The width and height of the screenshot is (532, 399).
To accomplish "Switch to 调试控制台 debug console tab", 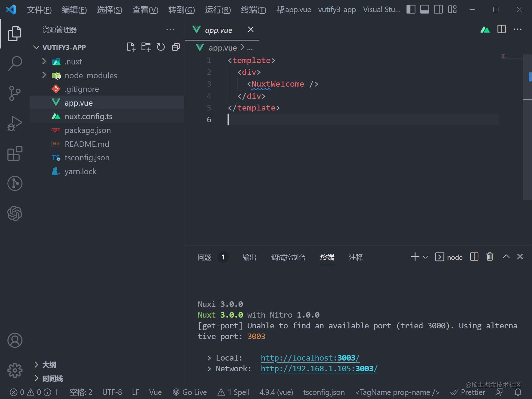I will click(289, 257).
